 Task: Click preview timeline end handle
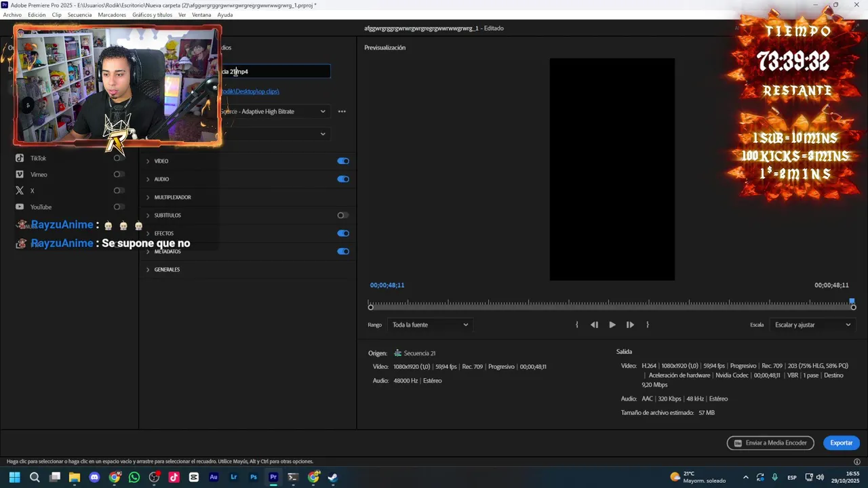point(853,308)
